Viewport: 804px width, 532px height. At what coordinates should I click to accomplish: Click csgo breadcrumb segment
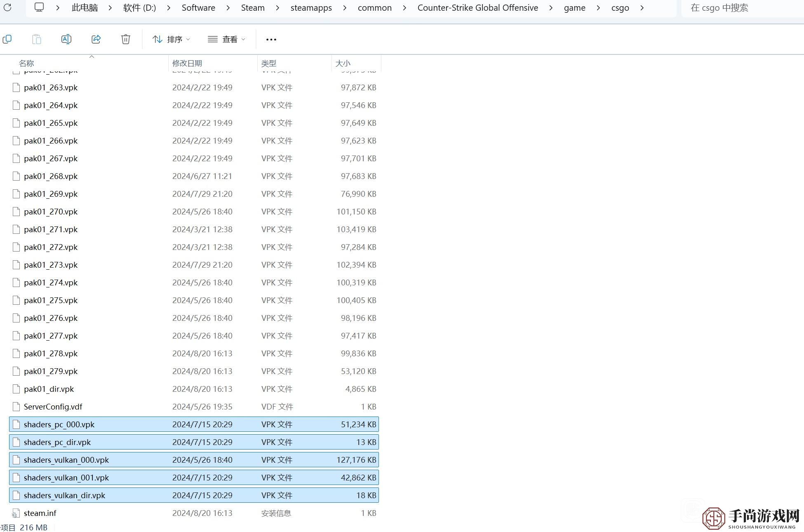(620, 8)
